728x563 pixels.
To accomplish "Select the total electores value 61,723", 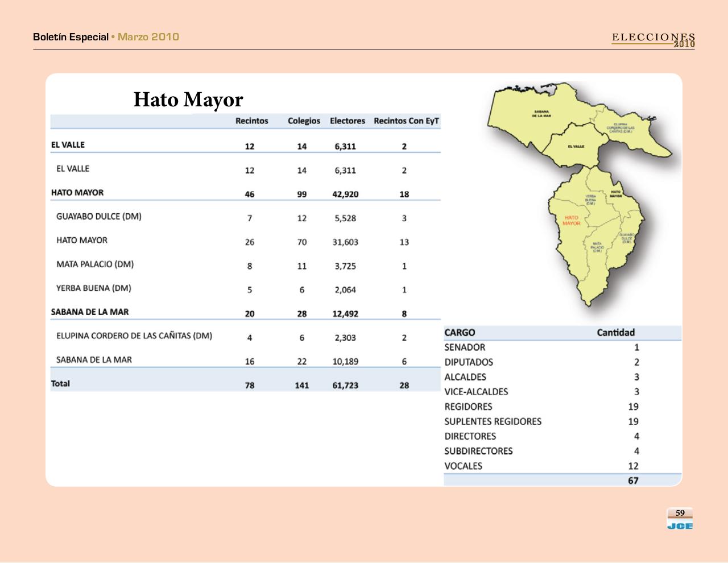I will [345, 386].
